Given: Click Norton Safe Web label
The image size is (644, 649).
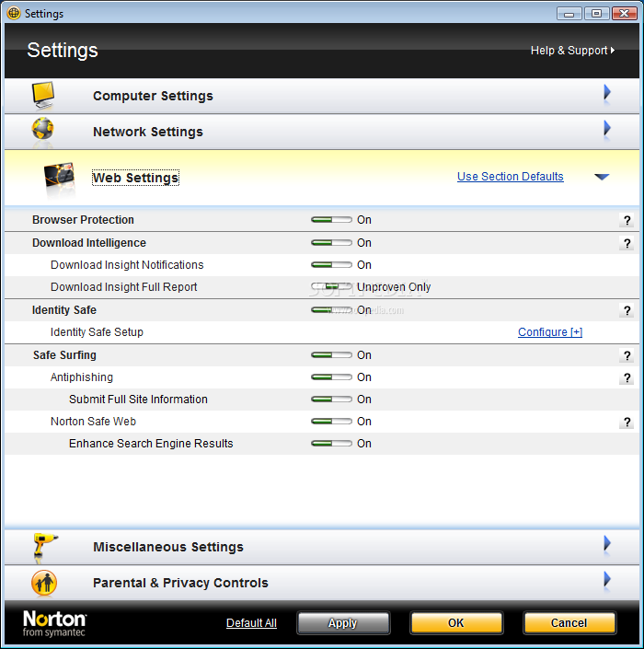Looking at the screenshot, I should tap(93, 422).
